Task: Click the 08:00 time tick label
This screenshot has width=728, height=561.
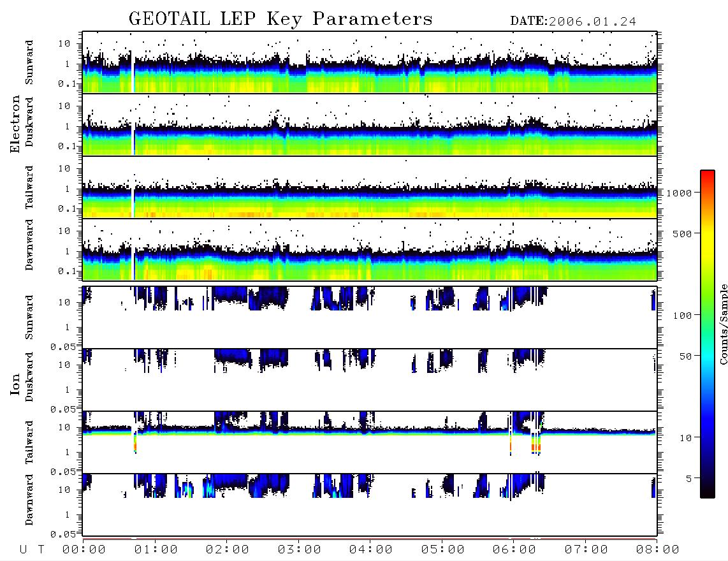Action: click(x=658, y=550)
